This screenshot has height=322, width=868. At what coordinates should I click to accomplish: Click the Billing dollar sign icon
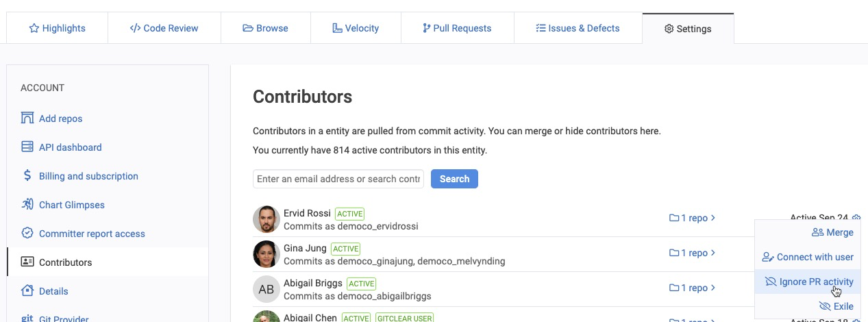coord(27,175)
